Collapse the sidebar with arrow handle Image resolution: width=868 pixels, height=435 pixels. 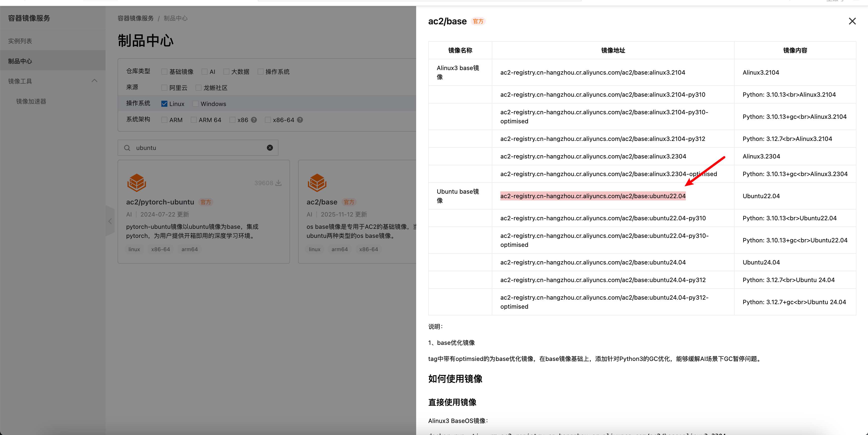coord(110,221)
